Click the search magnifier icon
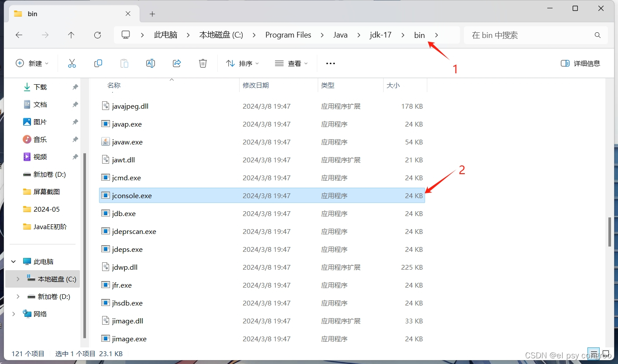Screen dimensions: 618x364 (597, 35)
